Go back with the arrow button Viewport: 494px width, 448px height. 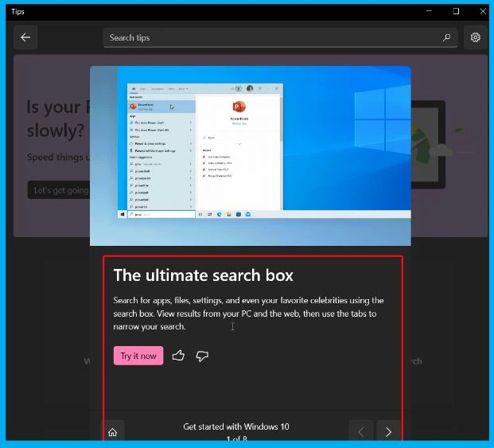tap(25, 37)
